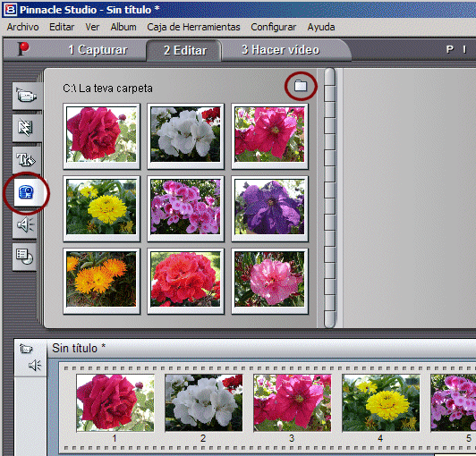The height and width of the screenshot is (456, 476).
Task: Open the video toolbox camera icon
Action: (26, 349)
